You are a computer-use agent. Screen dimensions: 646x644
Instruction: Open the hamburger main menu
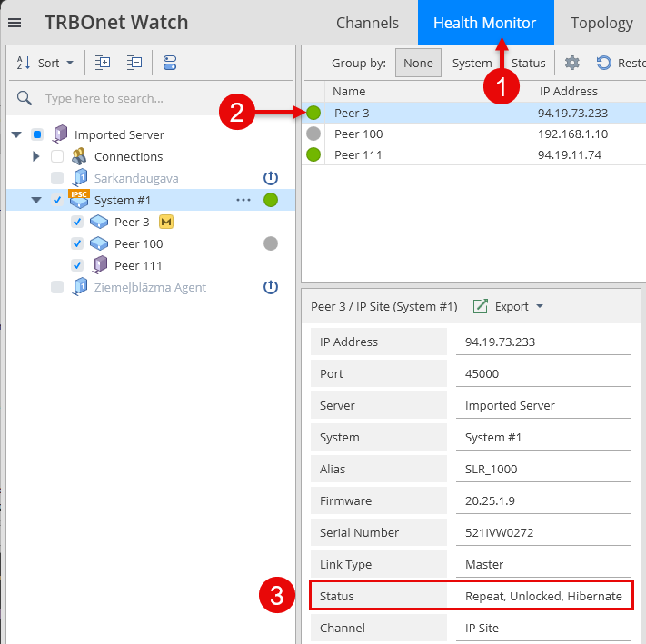pos(15,23)
